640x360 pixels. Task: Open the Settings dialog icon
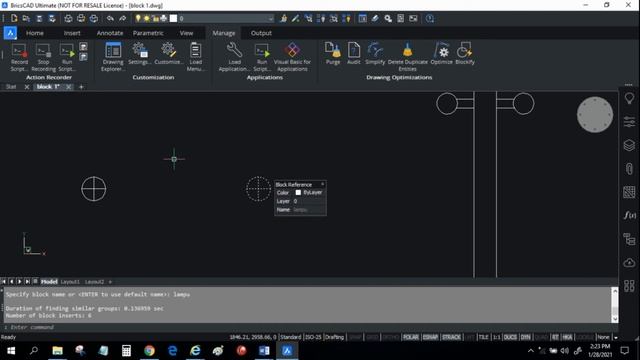click(x=140, y=51)
